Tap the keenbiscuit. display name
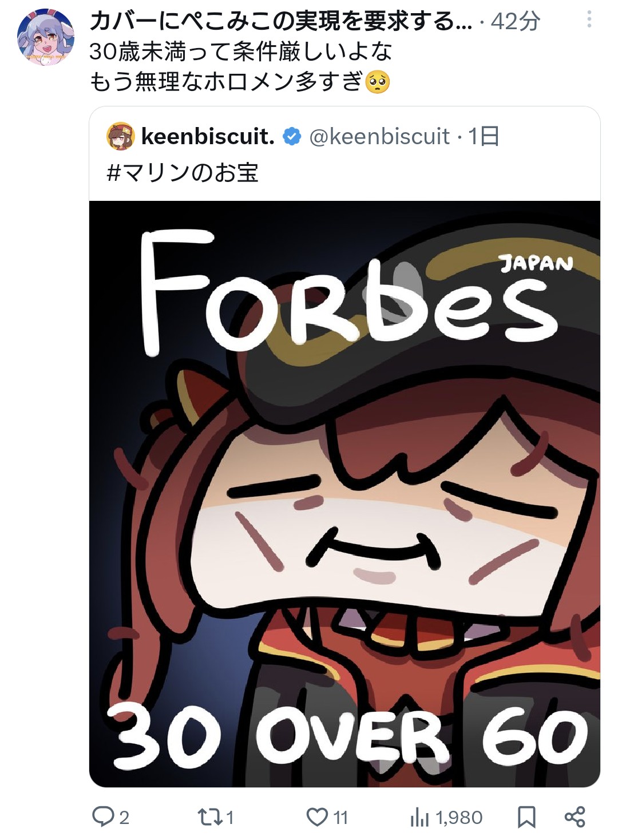Screen dimensions: 618x840 tap(207, 137)
